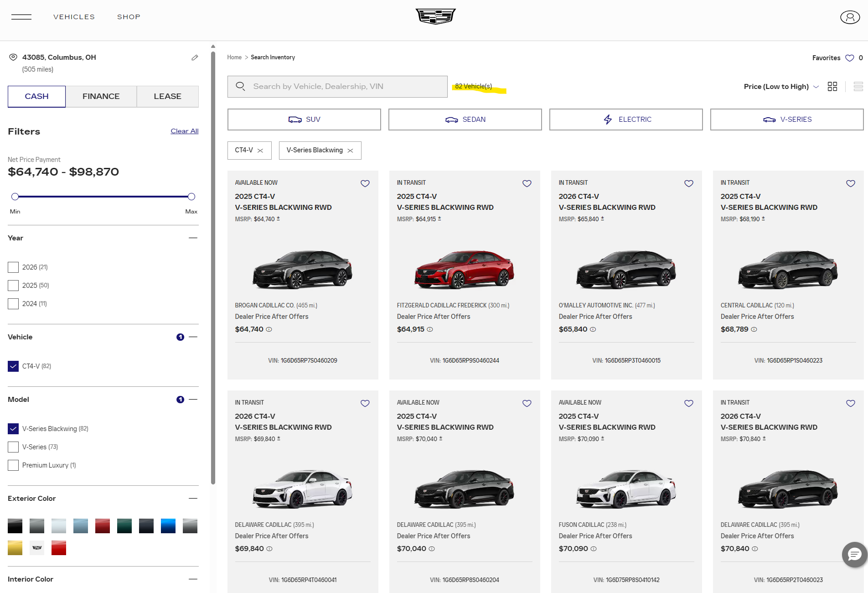The height and width of the screenshot is (593, 868).
Task: Collapse the Model filter section
Action: 193,399
